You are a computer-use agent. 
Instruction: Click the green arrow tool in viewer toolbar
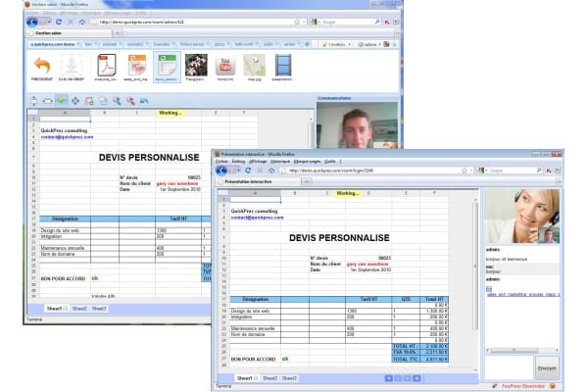pos(62,100)
